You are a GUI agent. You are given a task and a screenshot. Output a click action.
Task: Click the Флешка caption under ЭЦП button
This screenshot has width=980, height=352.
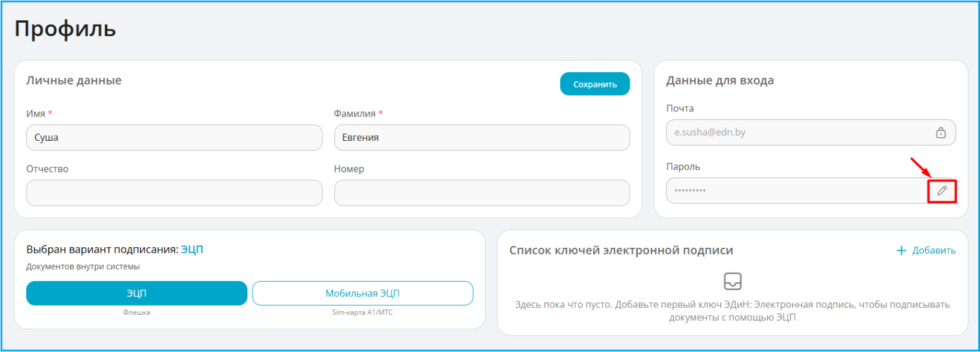137,312
